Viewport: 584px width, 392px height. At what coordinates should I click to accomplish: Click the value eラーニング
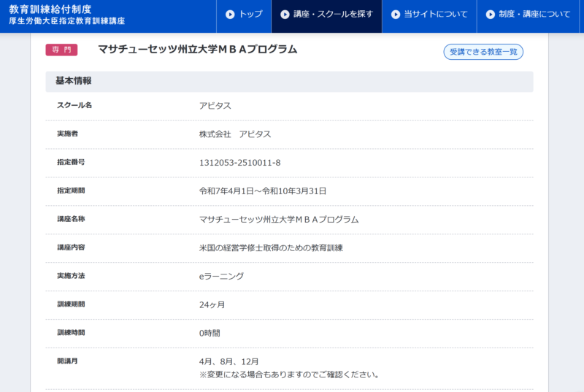point(221,276)
